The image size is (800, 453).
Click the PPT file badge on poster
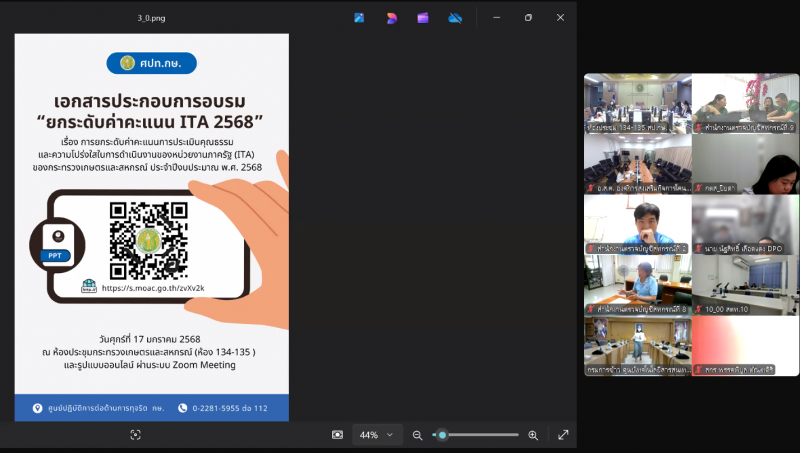pos(57,246)
